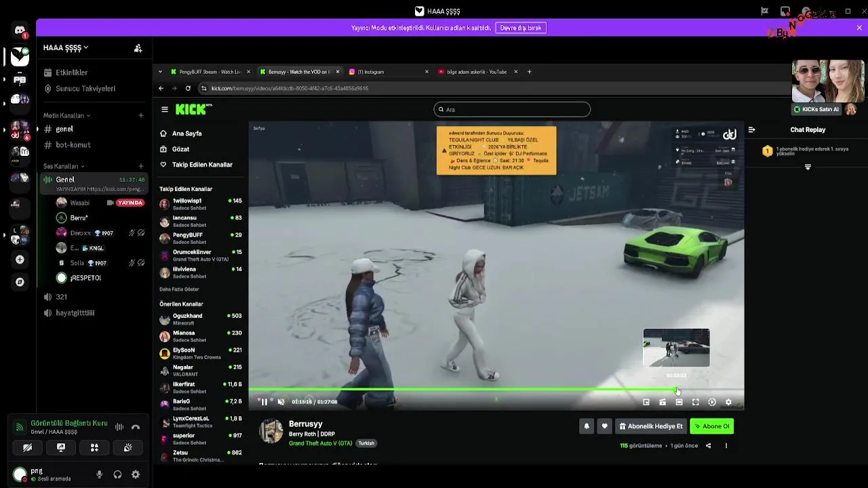Dismiss the Yayıncı Modu banner
868x488 pixels.
(x=859, y=28)
